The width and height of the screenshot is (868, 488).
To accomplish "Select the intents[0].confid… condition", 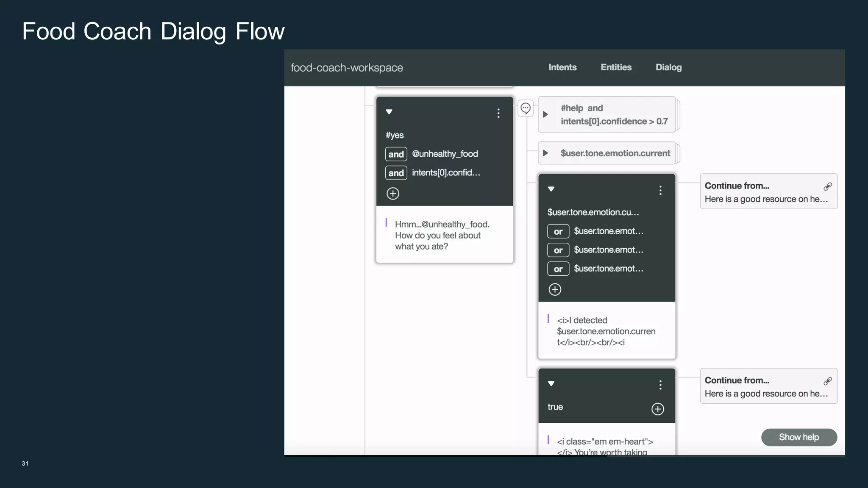I will pos(446,172).
